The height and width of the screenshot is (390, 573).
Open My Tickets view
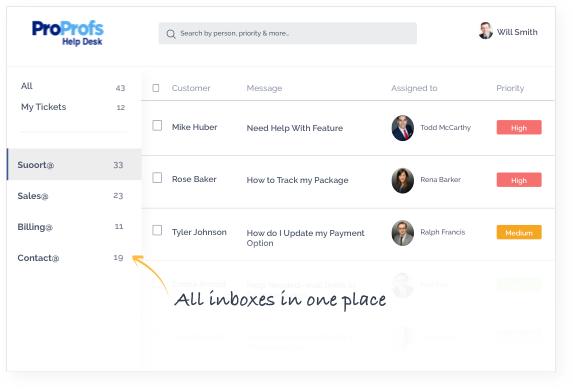43,107
